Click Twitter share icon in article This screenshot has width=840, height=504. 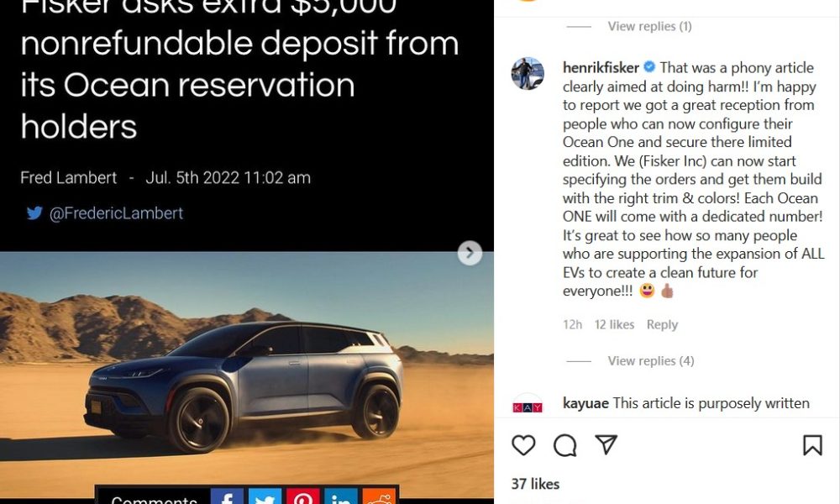click(x=265, y=496)
